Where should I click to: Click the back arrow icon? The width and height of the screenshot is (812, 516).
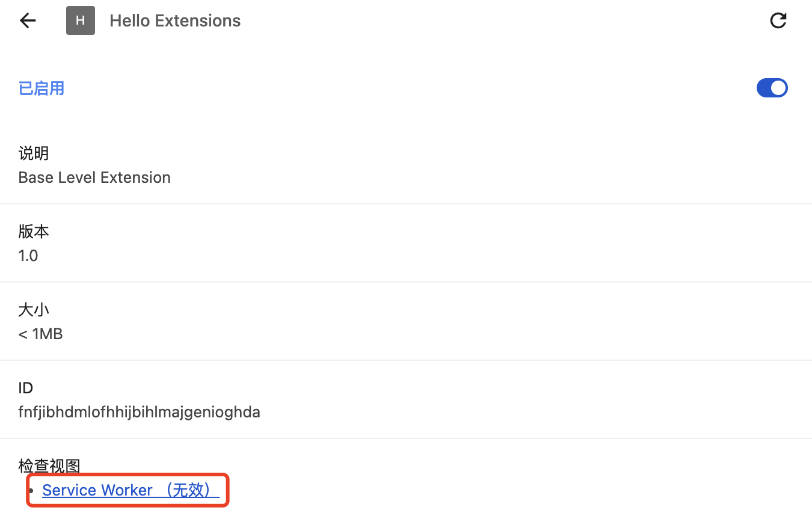coord(28,20)
